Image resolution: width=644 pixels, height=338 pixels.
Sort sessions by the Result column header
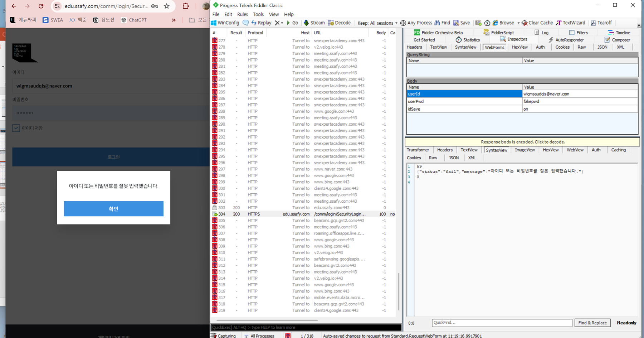click(236, 33)
